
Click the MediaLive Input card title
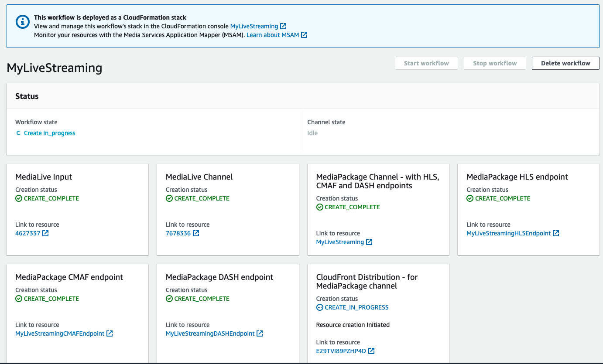44,177
